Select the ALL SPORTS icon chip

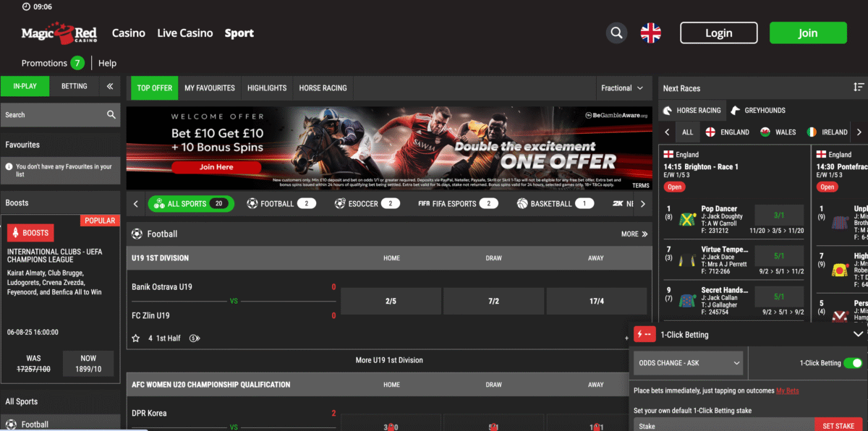click(x=191, y=204)
